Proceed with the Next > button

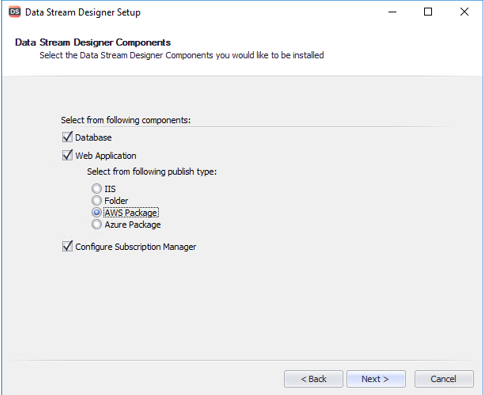[x=376, y=379]
